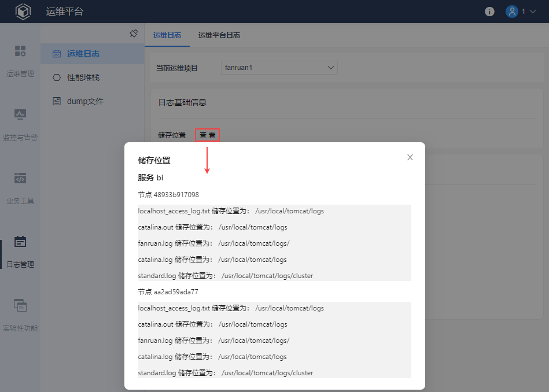Open 业务工具 in the sidebar

point(20,188)
